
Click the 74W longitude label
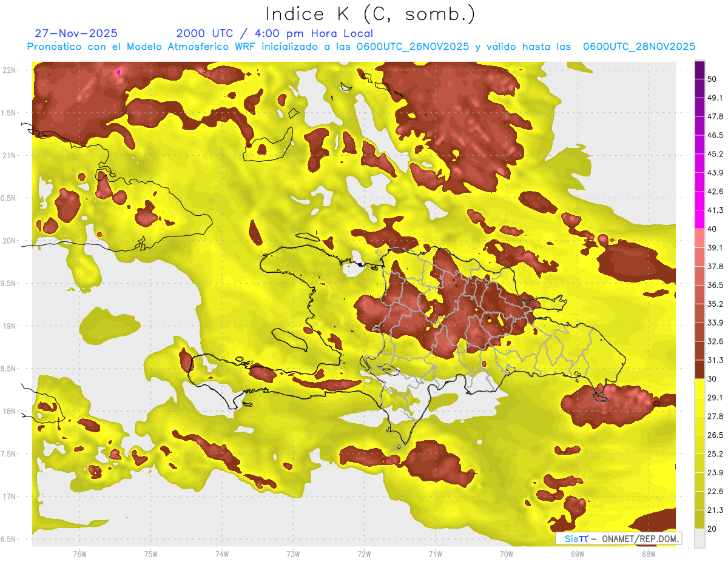222,554
